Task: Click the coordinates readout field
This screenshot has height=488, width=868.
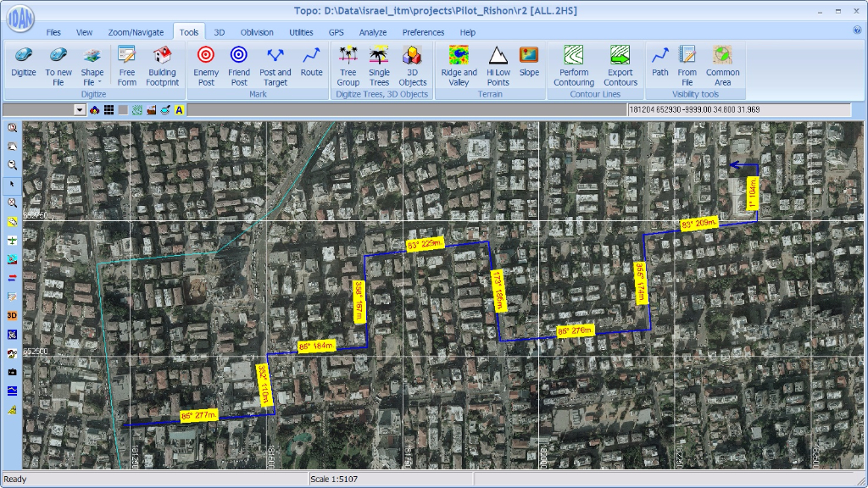Action: tap(737, 110)
